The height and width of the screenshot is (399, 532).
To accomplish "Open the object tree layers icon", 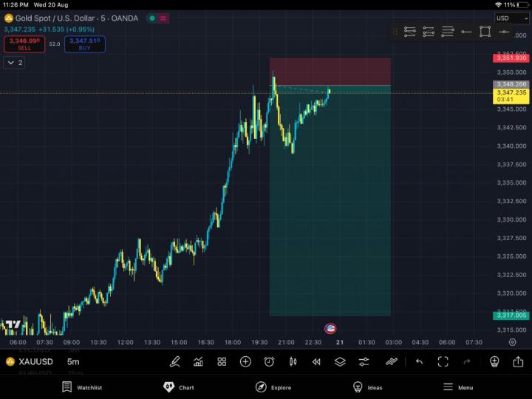I will point(340,361).
